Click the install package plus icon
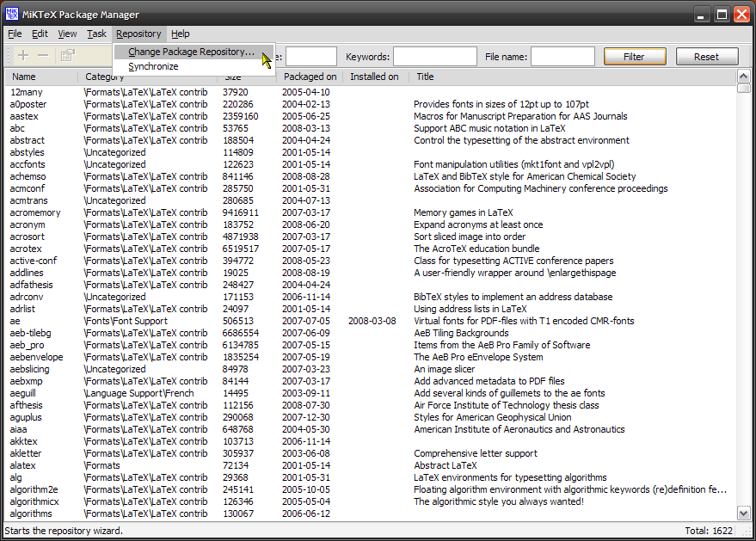The width and height of the screenshot is (756, 541). click(x=23, y=55)
